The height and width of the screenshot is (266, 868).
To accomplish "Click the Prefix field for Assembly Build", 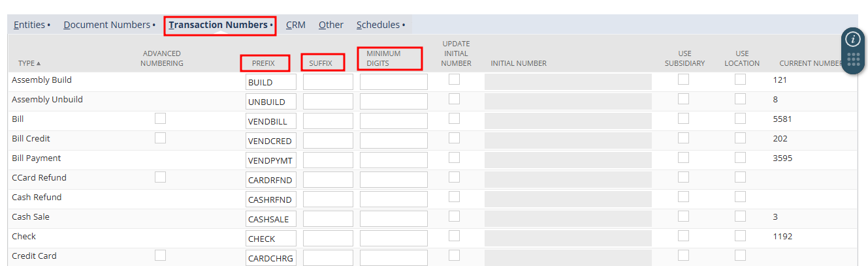I will tap(270, 82).
